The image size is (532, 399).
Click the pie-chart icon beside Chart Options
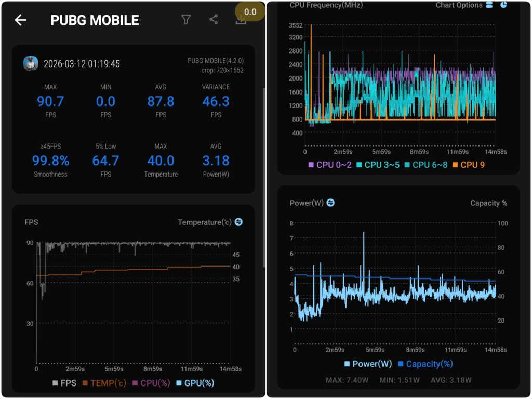point(503,5)
